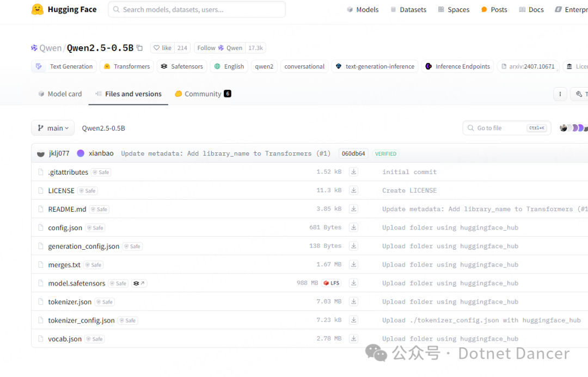Click the search models input field
The image size is (588, 377).
[x=197, y=10]
